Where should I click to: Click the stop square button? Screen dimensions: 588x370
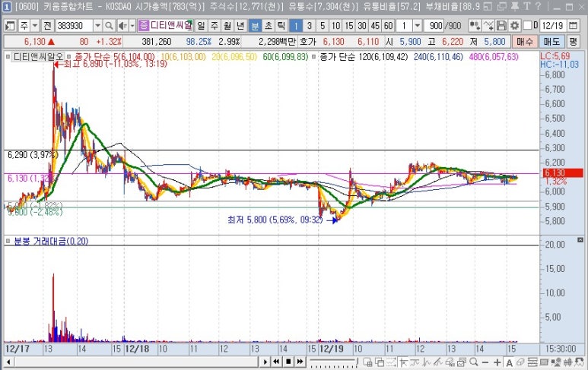(x=288, y=362)
